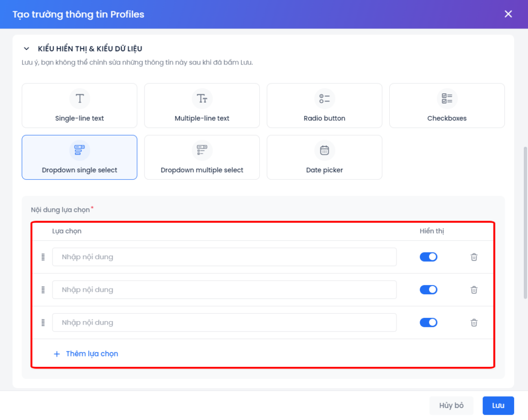Viewport: 528px width, 420px height.
Task: Add an option via Thêm lựa chọn
Action: tap(86, 354)
